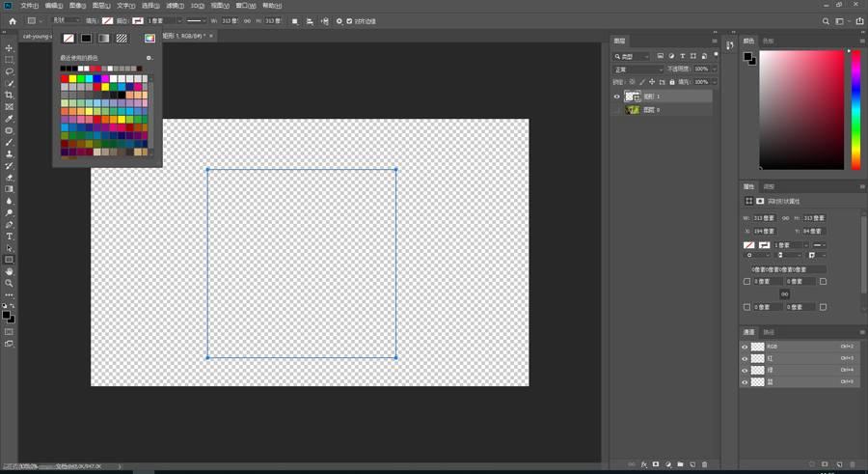This screenshot has height=474, width=868.
Task: Toggle the 对齐边缘 checkbox
Action: click(x=349, y=21)
